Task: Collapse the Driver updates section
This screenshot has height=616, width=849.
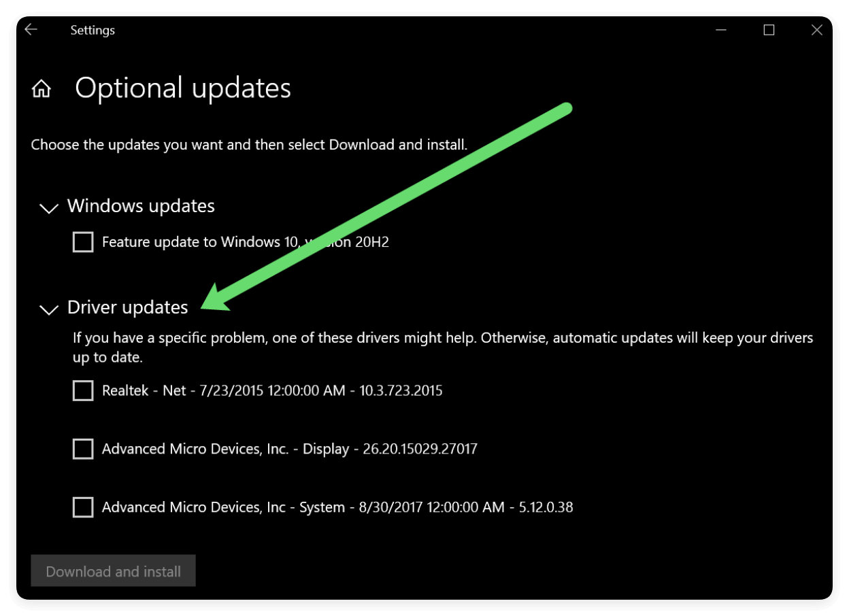Action: tap(48, 309)
